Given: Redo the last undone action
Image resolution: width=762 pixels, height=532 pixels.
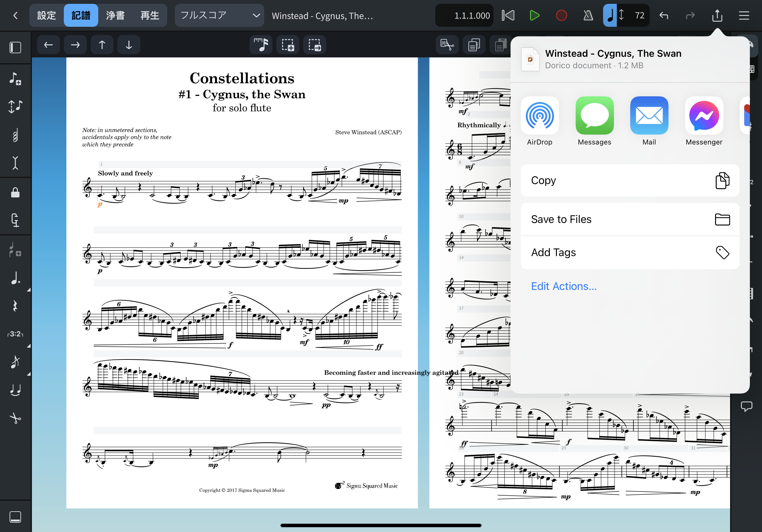Looking at the screenshot, I should click(x=690, y=16).
